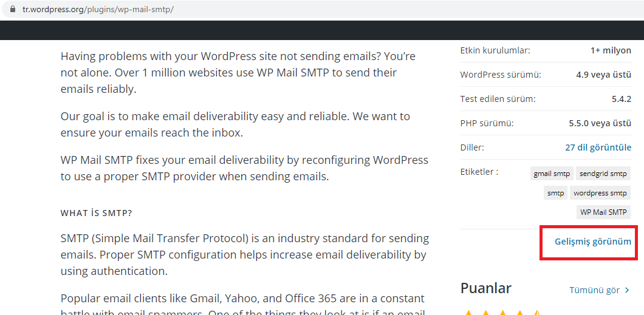Screen dimensions: 644x315
Task: Click the chevron arrow beside Tümünü gör
Action: (627, 290)
